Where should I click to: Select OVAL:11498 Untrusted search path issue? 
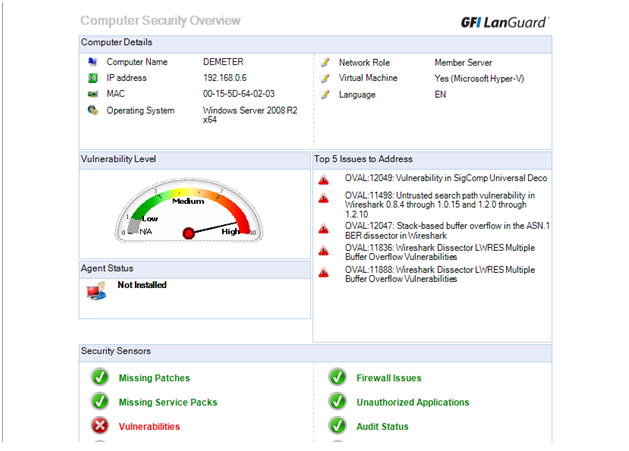coord(440,205)
